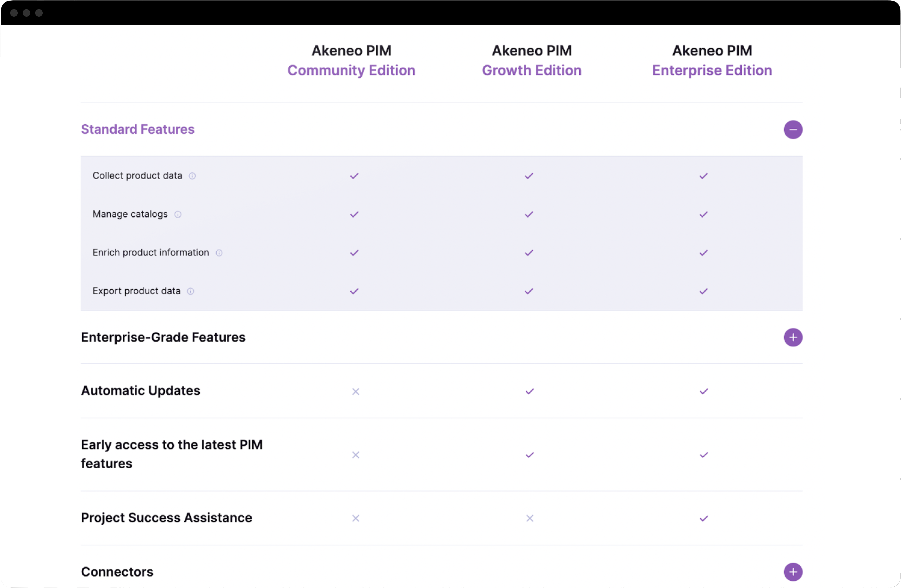Click info icon beside Manage catalogs
This screenshot has width=901, height=588.
178,215
